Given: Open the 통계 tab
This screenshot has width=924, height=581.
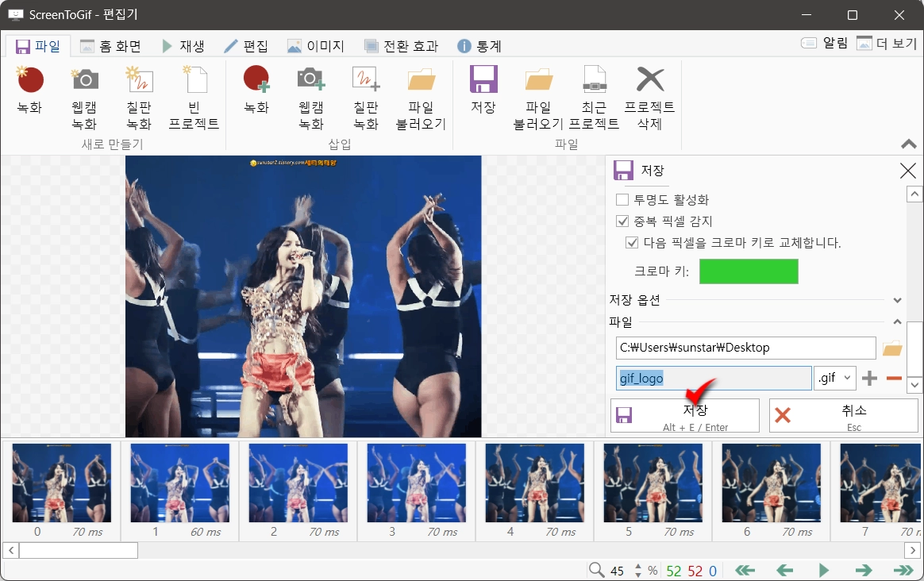Looking at the screenshot, I should [479, 46].
